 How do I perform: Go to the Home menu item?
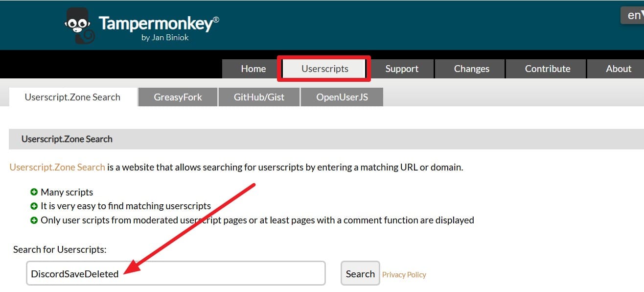tap(253, 69)
